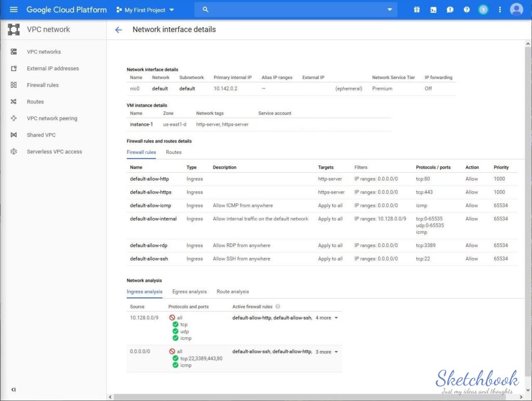
Task: Click the vertical scrollbar up arrow
Action: point(528,44)
